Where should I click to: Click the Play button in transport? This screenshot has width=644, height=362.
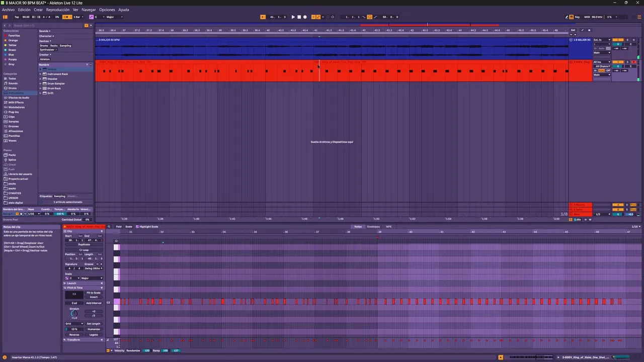point(293,17)
